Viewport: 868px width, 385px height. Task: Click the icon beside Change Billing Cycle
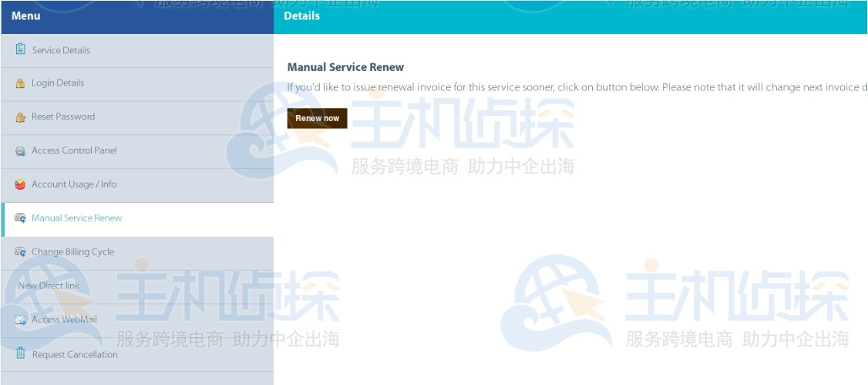tap(21, 252)
